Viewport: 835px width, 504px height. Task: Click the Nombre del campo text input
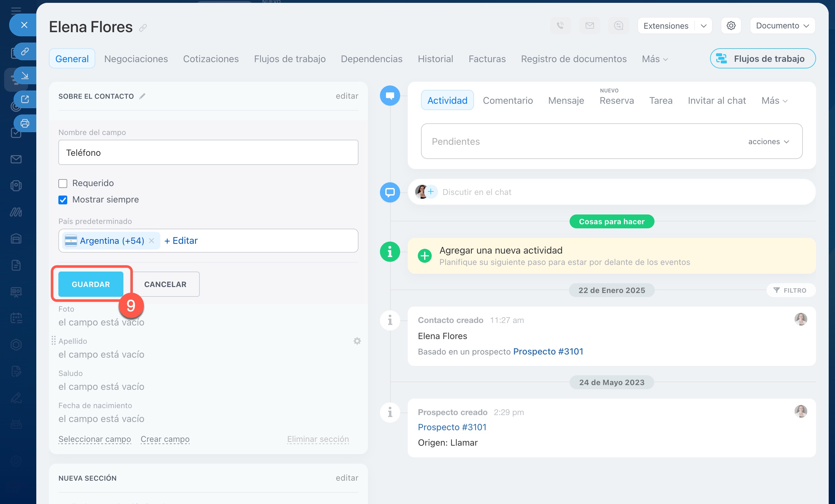click(x=208, y=152)
